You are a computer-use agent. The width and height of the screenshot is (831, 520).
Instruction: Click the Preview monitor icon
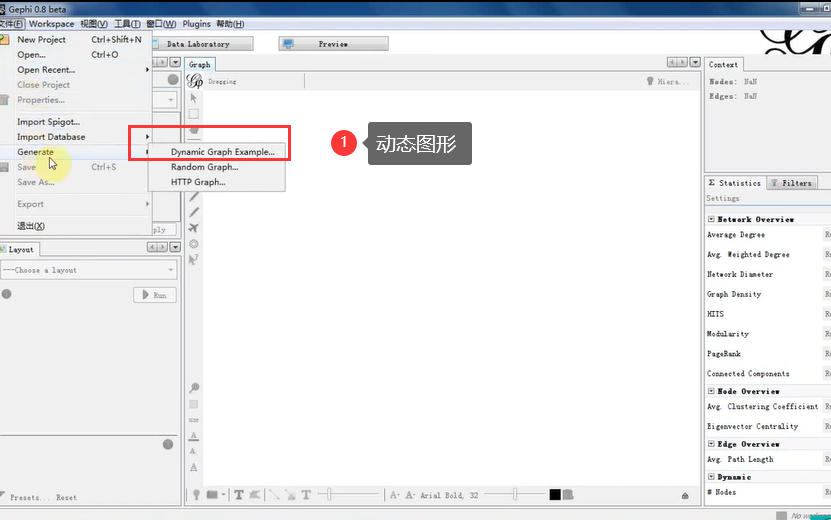pos(288,43)
